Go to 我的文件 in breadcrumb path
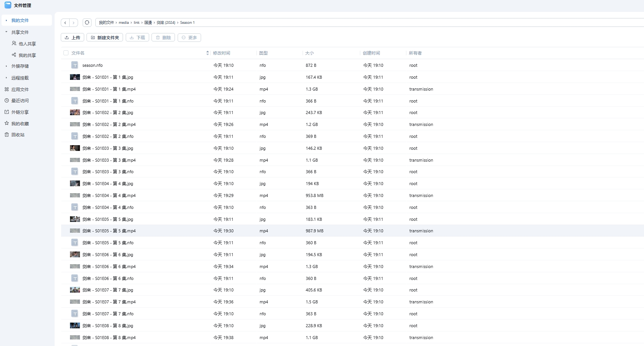644x346 pixels. click(x=107, y=23)
